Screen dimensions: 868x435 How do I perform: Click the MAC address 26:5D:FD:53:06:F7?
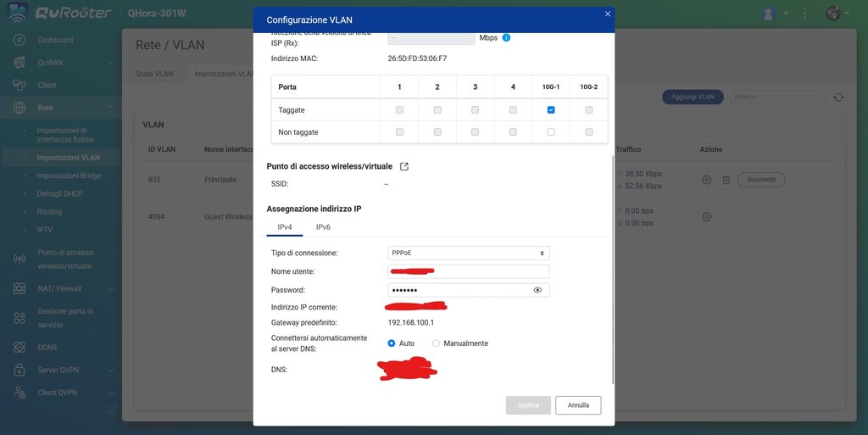[417, 59]
